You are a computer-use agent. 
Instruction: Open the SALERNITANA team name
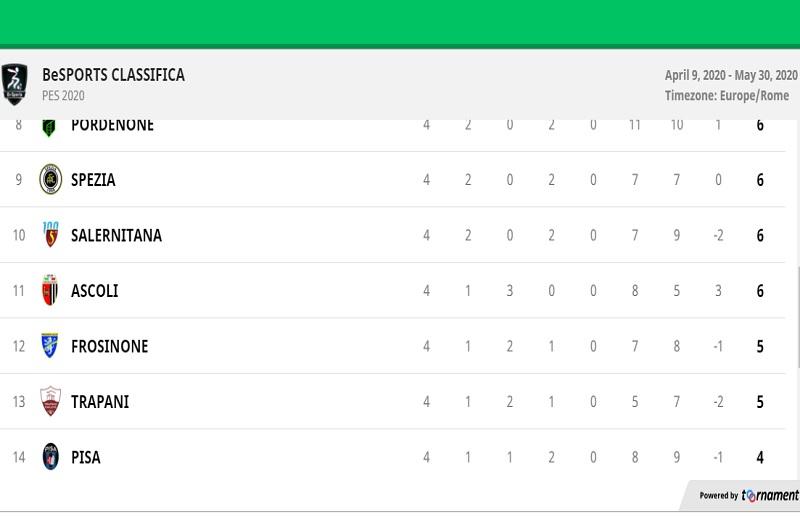pyautogui.click(x=116, y=235)
